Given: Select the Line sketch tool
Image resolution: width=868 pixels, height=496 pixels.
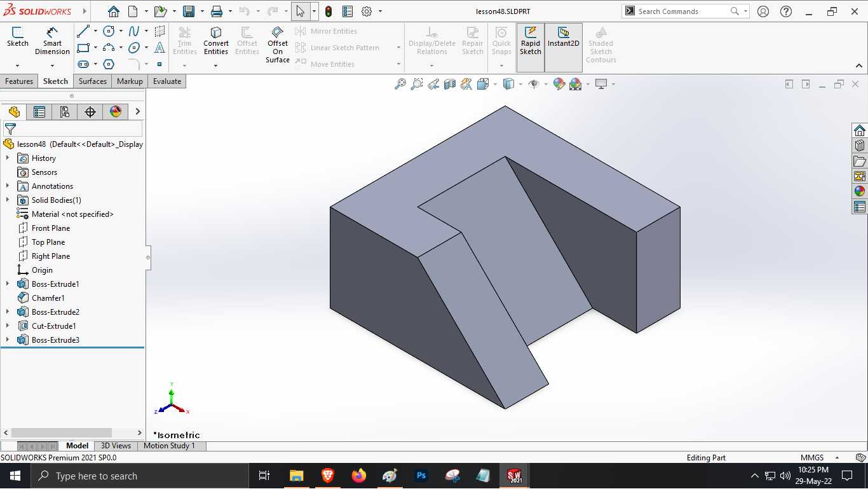Looking at the screenshot, I should [x=83, y=31].
